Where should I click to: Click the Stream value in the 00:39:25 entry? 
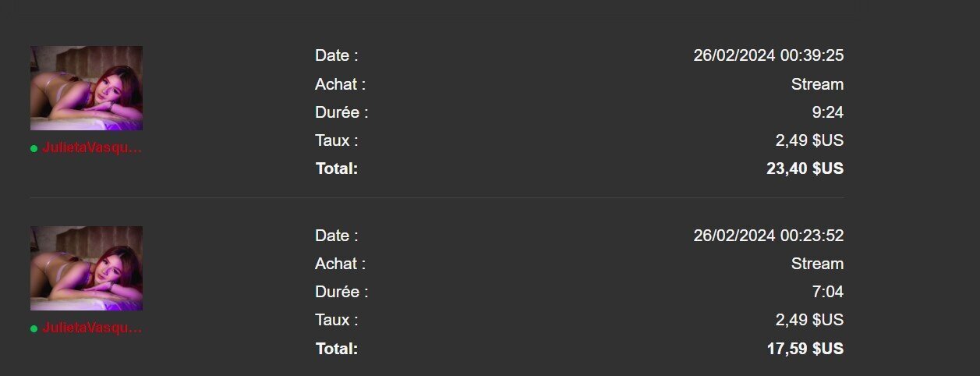(x=817, y=84)
